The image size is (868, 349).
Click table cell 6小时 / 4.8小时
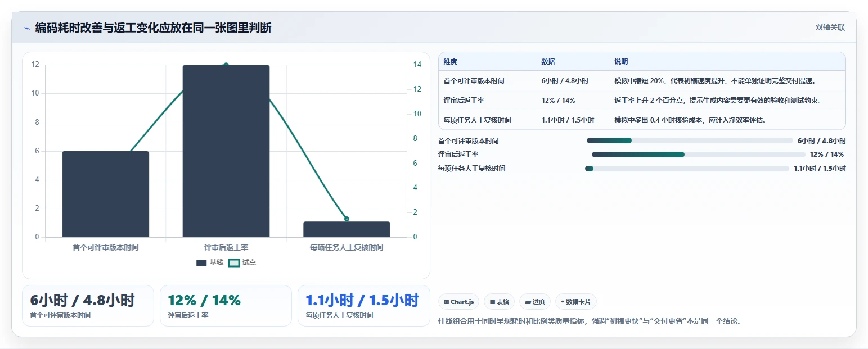click(x=565, y=81)
